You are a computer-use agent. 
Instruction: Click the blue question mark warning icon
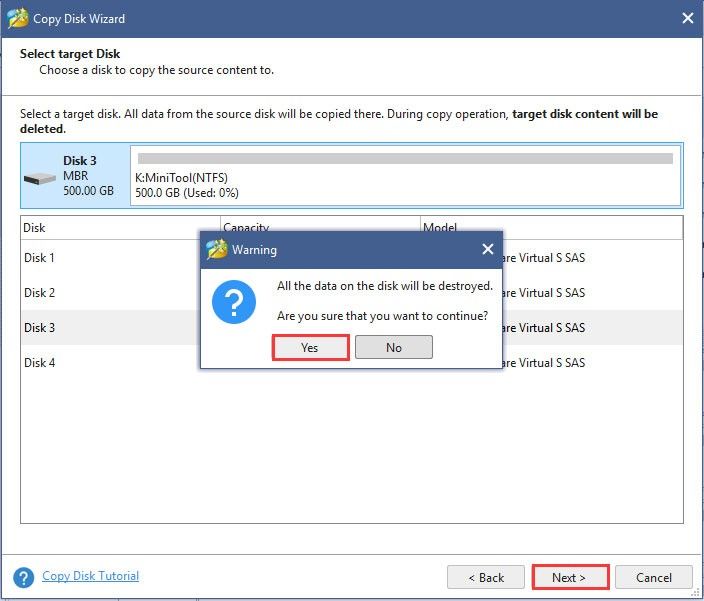pyautogui.click(x=233, y=302)
